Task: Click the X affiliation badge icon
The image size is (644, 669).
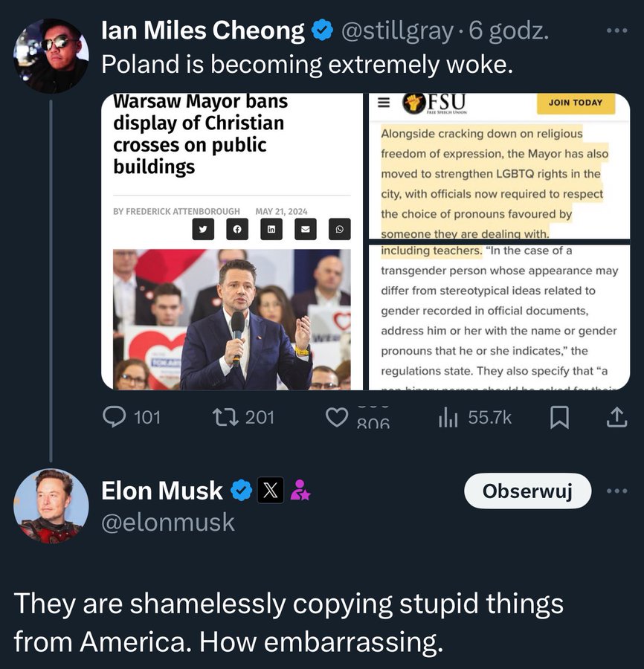Action: coord(271,491)
